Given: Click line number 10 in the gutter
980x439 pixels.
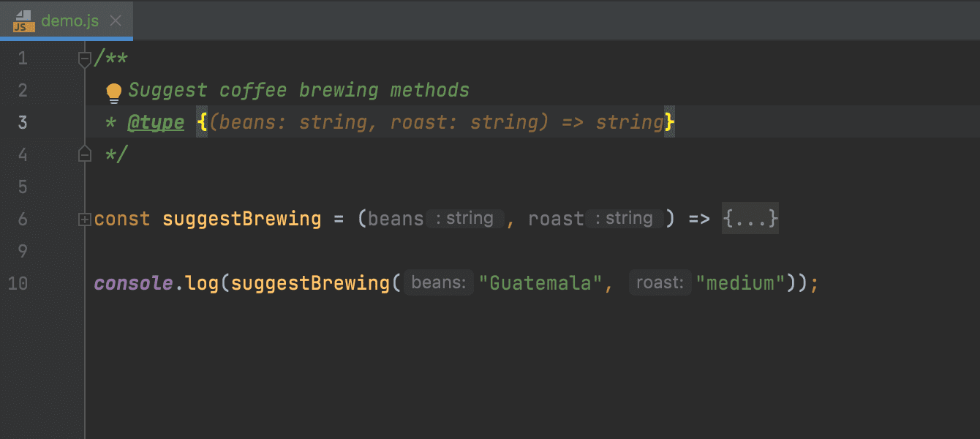Looking at the screenshot, I should (x=18, y=283).
